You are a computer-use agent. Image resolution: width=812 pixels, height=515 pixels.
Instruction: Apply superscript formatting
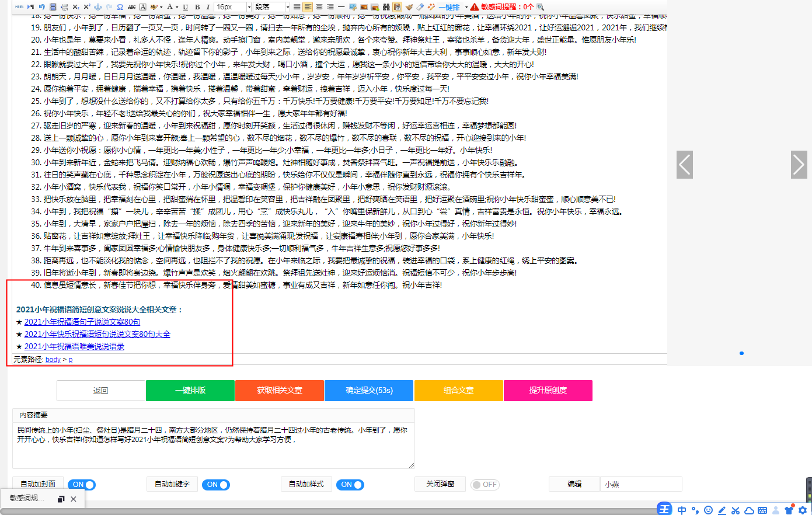click(86, 7)
